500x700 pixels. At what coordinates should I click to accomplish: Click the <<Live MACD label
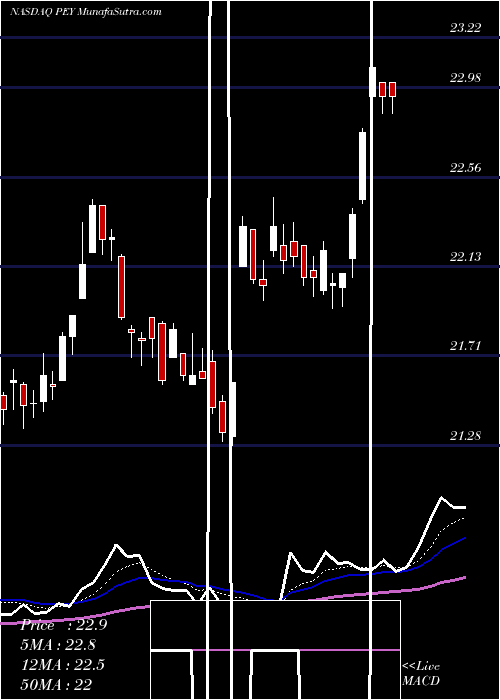(421, 673)
